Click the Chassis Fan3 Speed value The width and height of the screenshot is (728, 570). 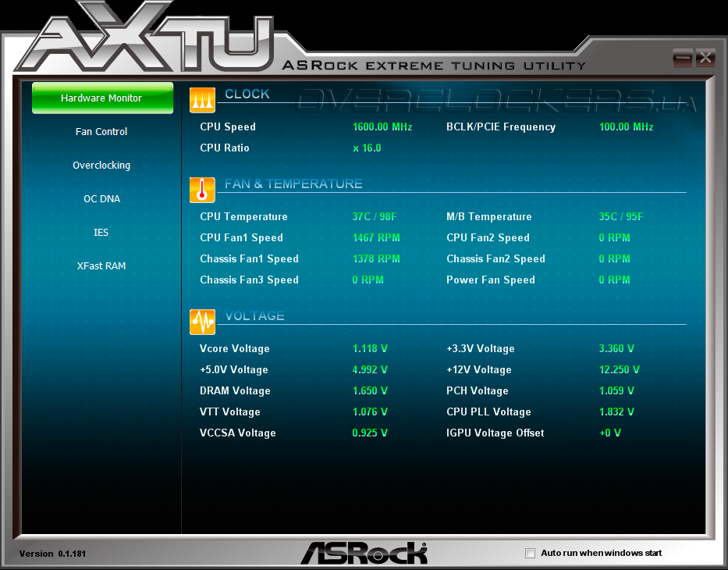tap(368, 280)
